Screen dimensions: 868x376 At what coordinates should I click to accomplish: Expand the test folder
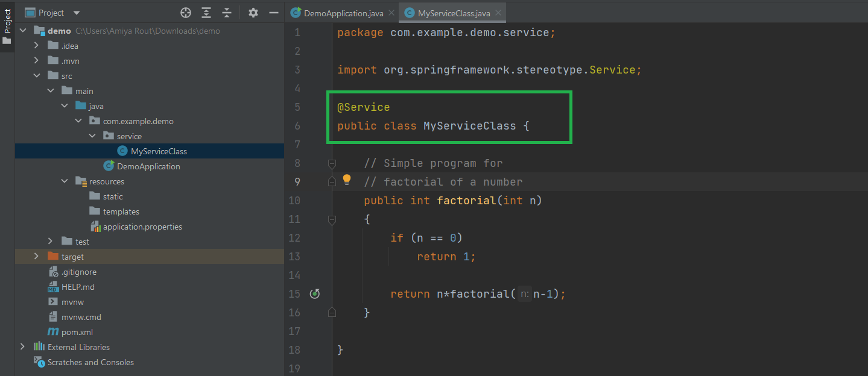coord(51,242)
